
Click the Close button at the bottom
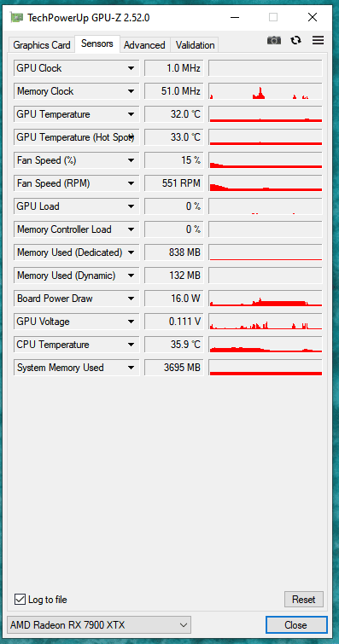(x=295, y=625)
